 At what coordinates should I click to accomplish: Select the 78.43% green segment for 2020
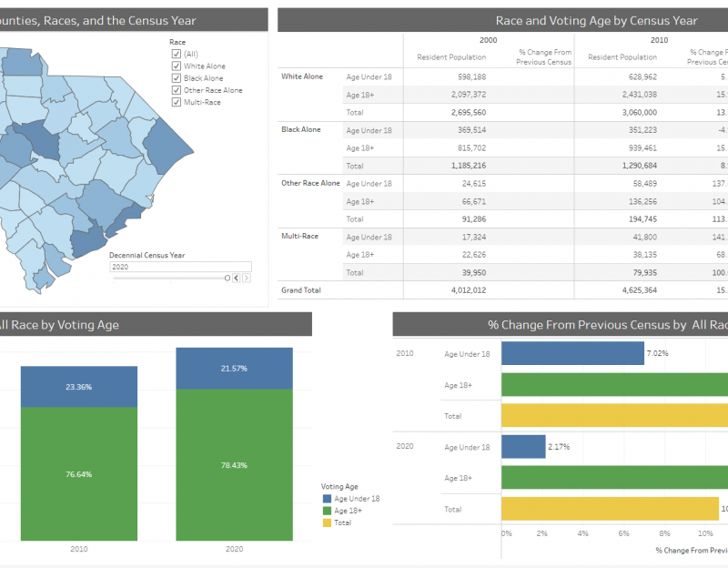coord(235,465)
